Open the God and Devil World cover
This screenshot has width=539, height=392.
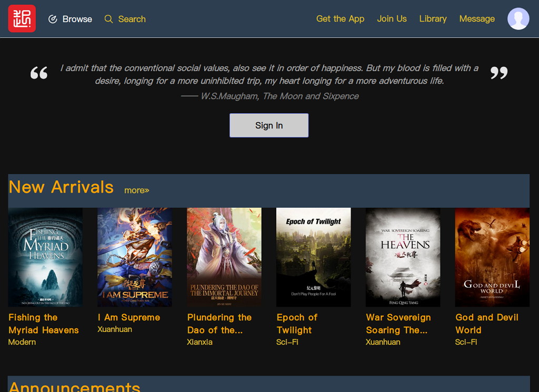(492, 257)
